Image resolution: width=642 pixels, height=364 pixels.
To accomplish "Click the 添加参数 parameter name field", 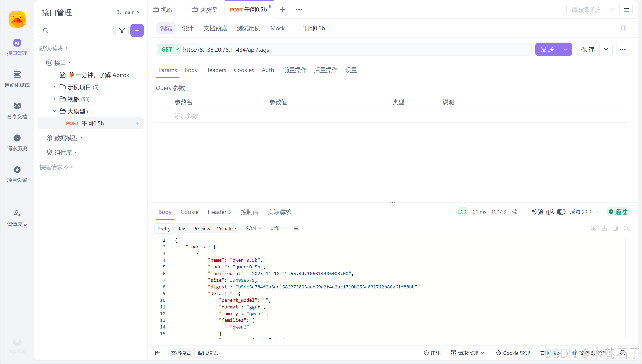I will coord(186,116).
